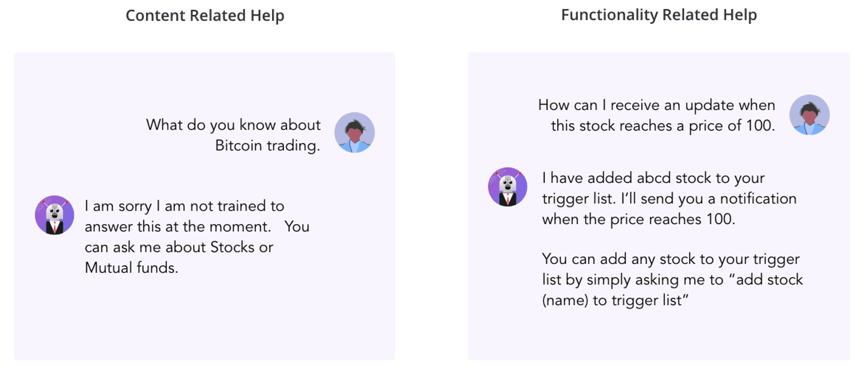Click the "Mutual funds." text
Image resolution: width=868 pixels, height=374 pixels.
(132, 268)
